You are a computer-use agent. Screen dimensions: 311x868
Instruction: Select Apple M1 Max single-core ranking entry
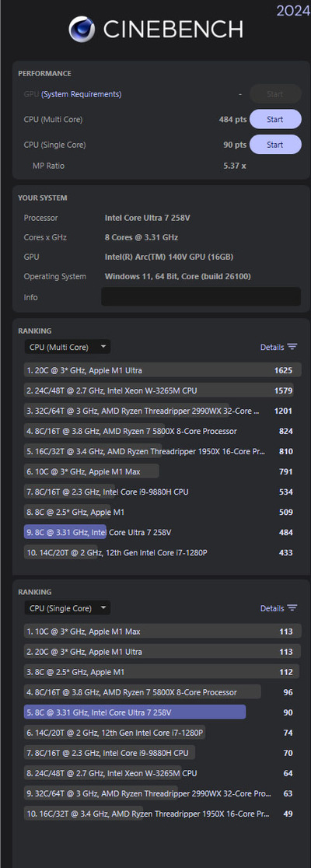[162, 631]
